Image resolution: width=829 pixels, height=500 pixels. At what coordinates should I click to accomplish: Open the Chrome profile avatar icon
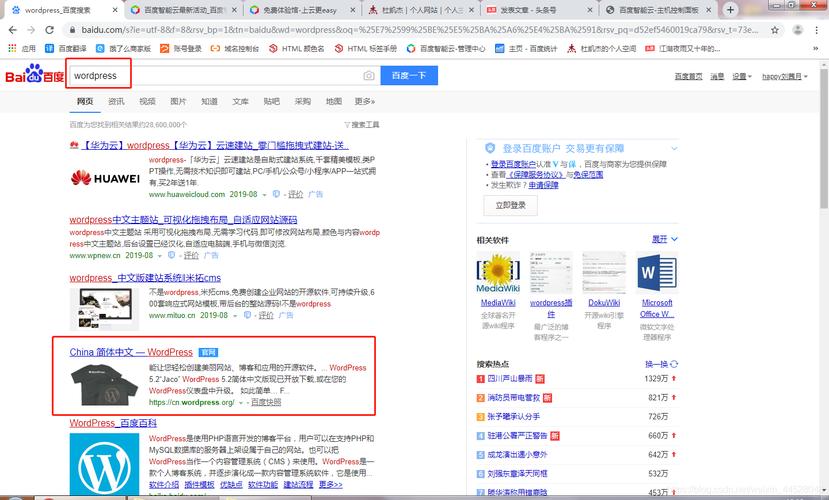(x=798, y=30)
